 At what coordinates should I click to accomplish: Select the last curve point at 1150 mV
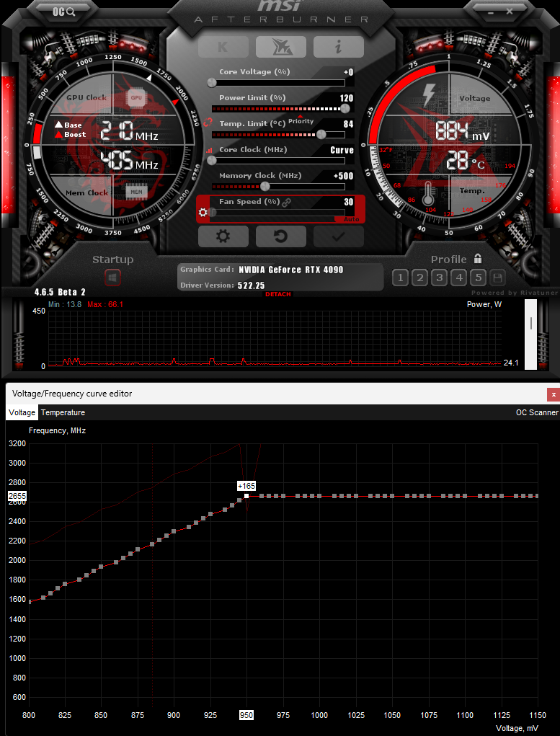tap(538, 496)
